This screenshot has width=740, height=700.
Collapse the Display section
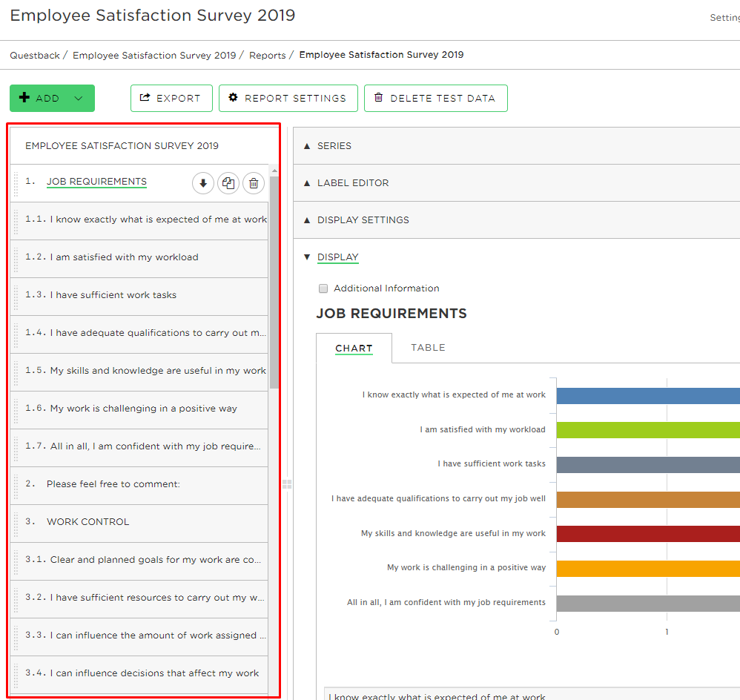(338, 257)
